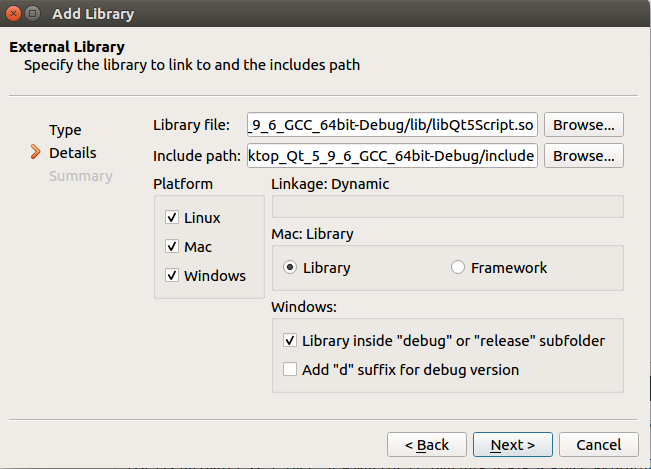Enable Add "d" suffix for debug version
The width and height of the screenshot is (651, 469).
(290, 369)
